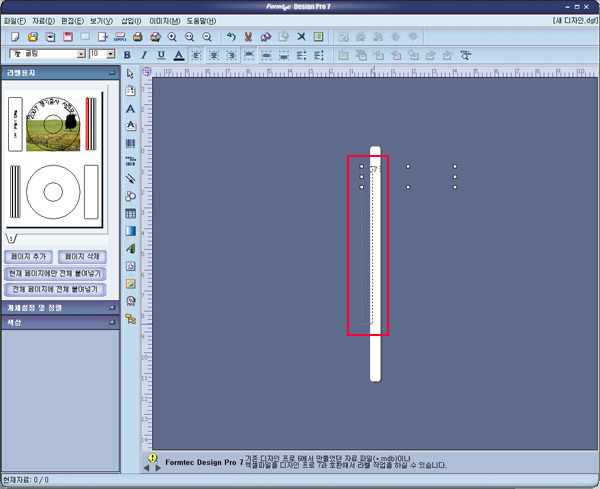Choose the barcode tool
The height and width of the screenshot is (489, 600).
tap(130, 143)
